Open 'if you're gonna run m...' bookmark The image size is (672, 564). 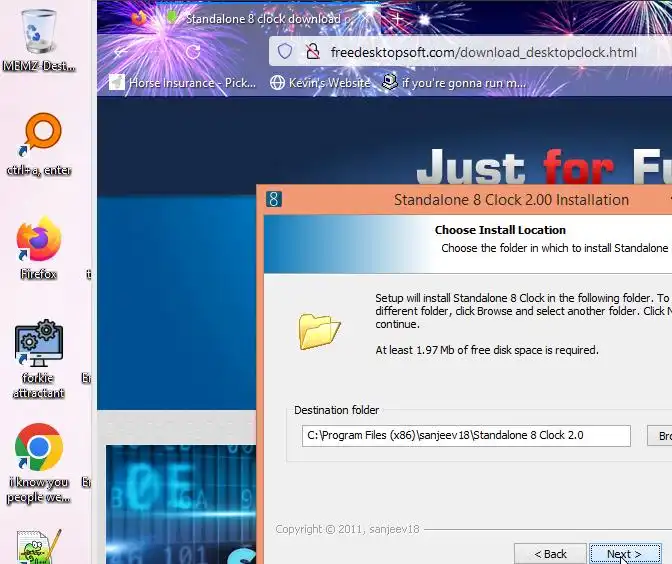point(454,82)
